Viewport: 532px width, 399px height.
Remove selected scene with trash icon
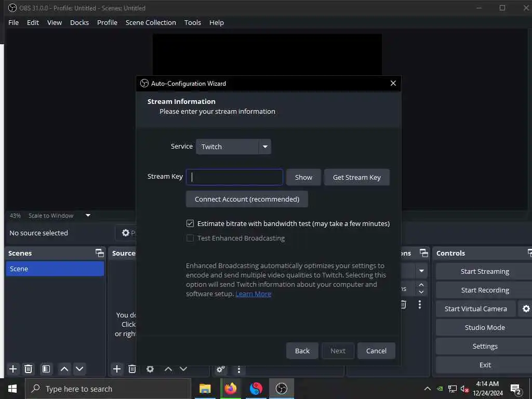pos(29,369)
